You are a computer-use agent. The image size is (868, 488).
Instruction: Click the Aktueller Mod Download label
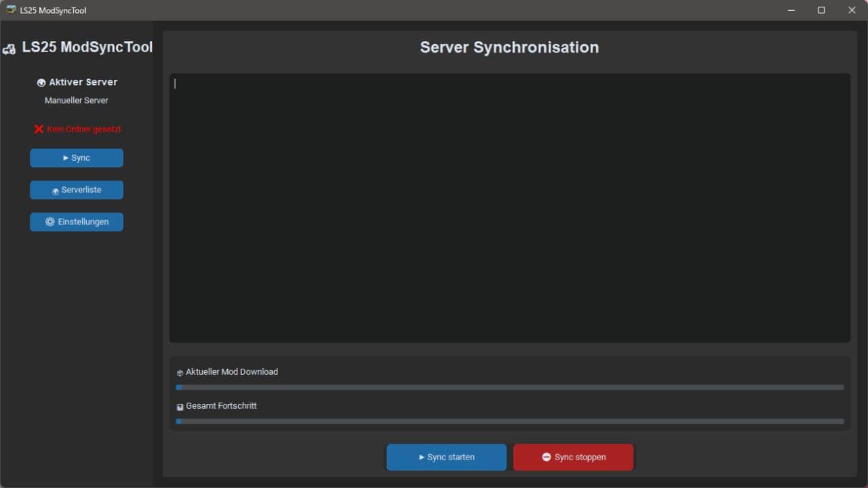tap(232, 371)
